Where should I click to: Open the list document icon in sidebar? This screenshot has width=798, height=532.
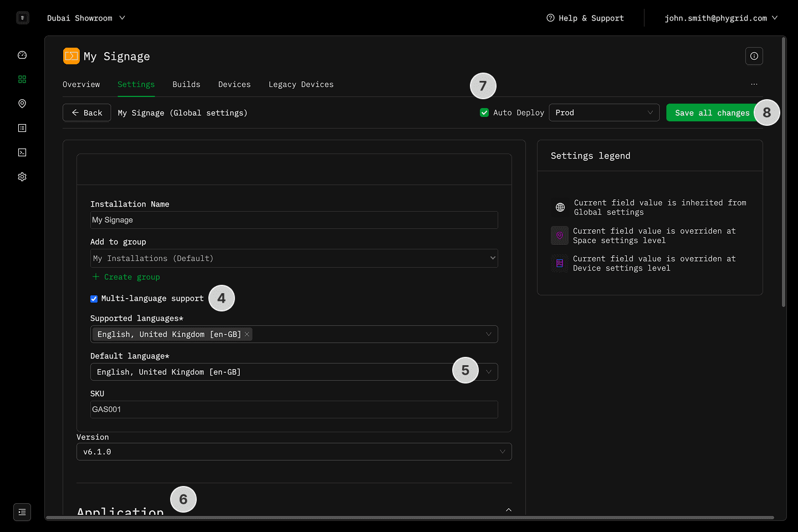22,128
